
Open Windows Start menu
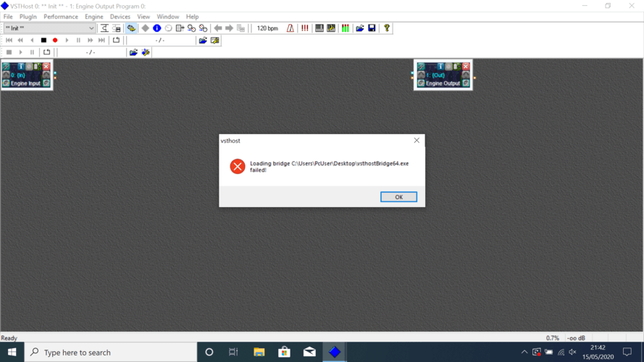[12, 352]
